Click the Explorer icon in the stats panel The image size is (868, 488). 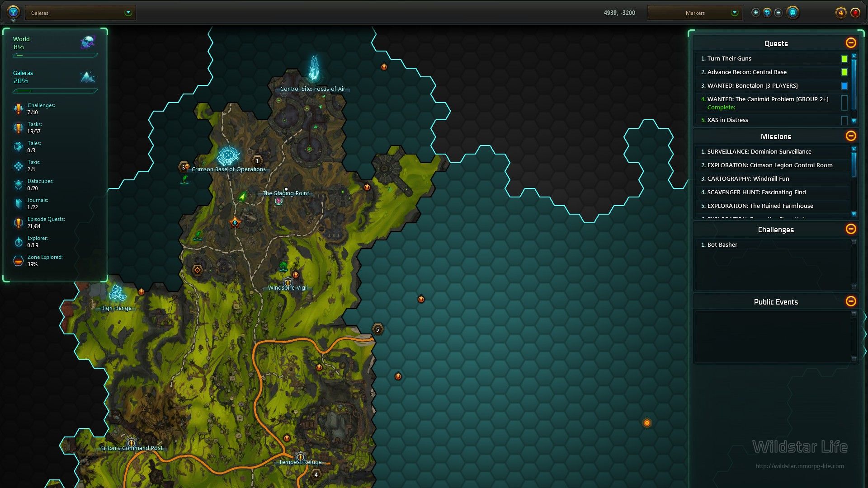18,242
